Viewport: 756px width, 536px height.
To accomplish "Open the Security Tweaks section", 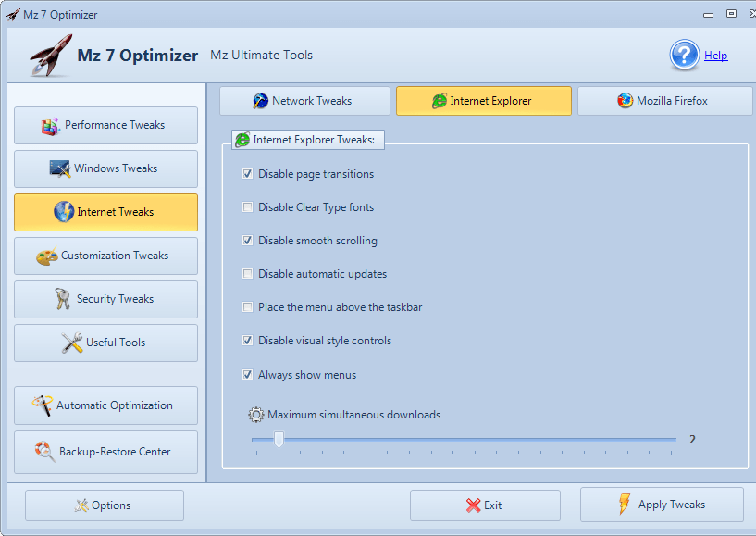I will 106,299.
